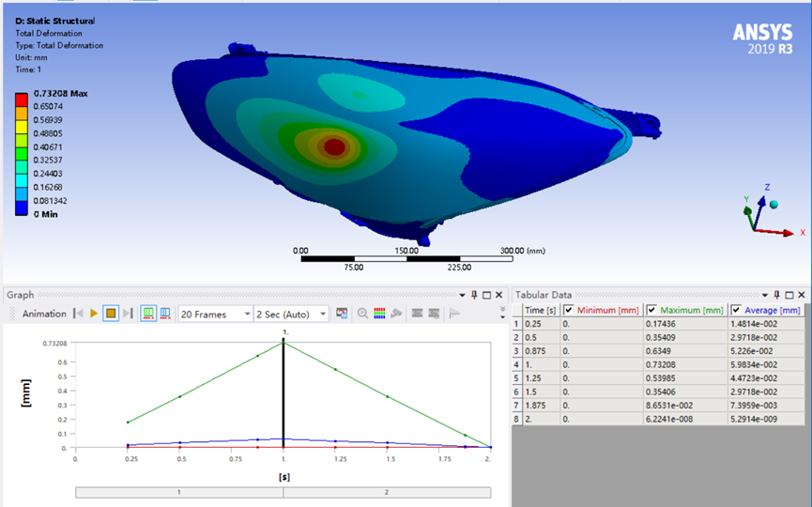
Task: Click the zoom to fit graph icon
Action: pos(362,314)
